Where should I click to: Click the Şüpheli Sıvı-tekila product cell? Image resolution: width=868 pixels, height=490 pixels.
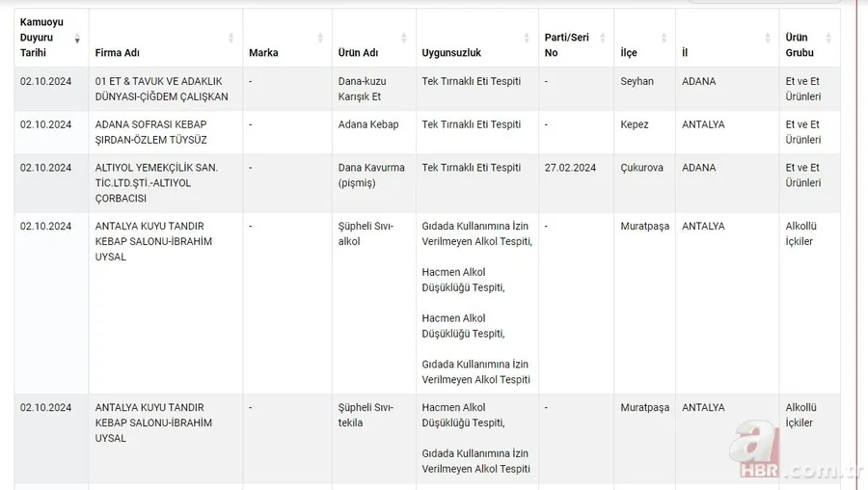[x=366, y=415]
